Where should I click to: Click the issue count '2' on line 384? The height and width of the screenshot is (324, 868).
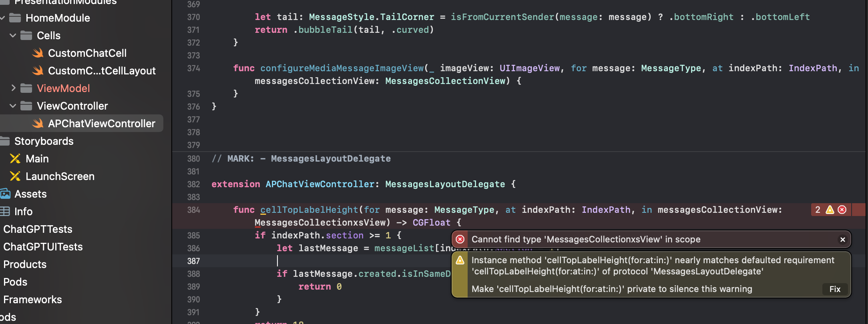[x=818, y=210]
